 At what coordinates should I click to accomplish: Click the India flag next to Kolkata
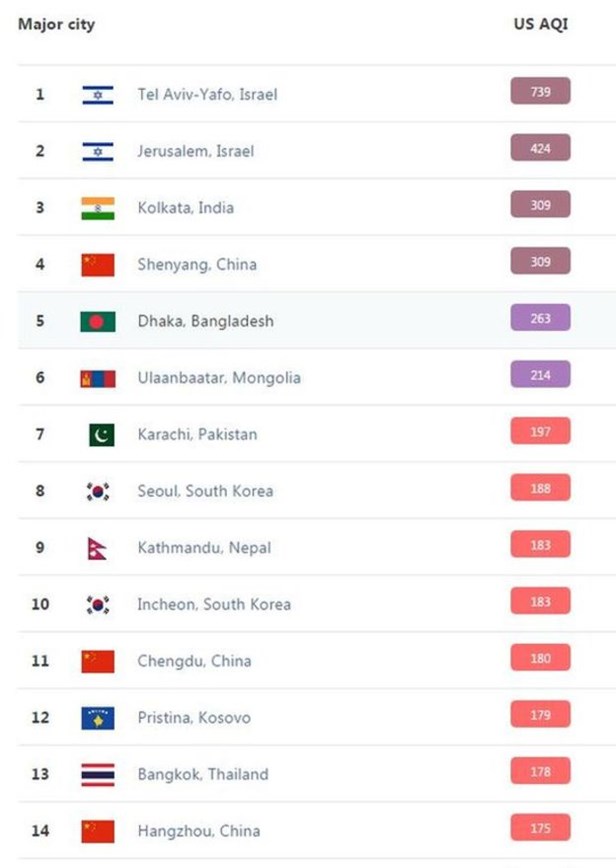pos(98,208)
